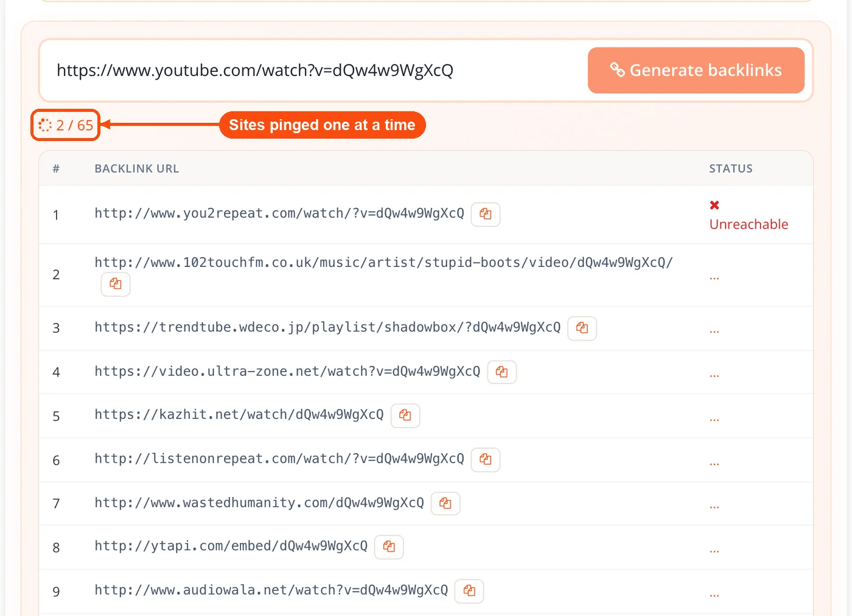Select the 102touchfm.co.uk URL text

383,263
